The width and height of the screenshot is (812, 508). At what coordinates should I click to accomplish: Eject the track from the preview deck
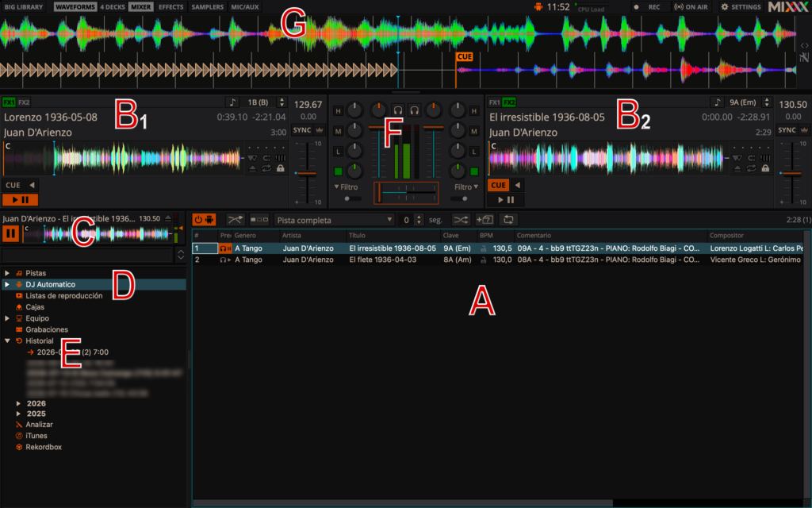tap(168, 219)
